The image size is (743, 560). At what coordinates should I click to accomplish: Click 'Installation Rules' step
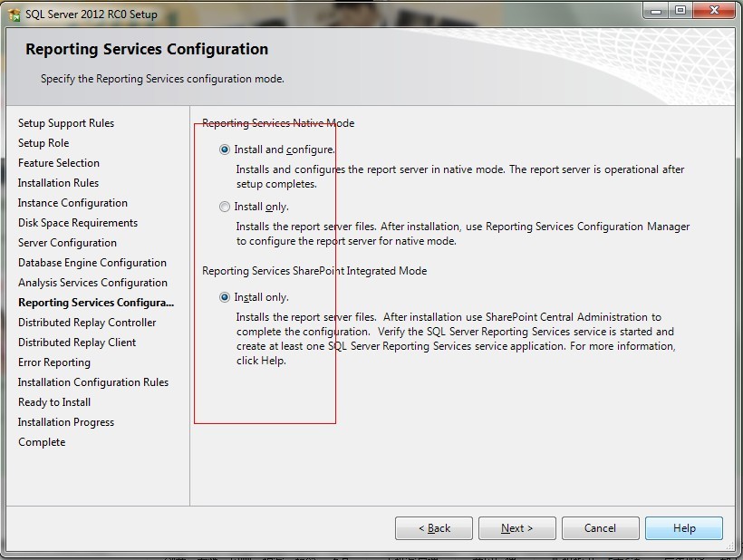pos(58,183)
